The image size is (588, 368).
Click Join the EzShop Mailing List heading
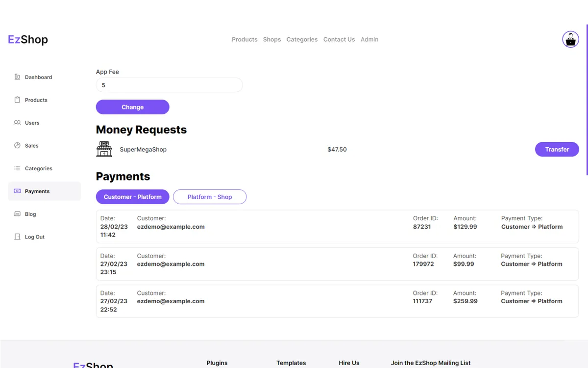coord(431,363)
